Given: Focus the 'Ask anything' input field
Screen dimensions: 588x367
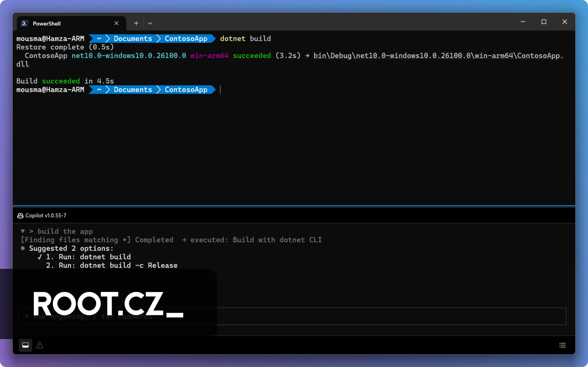Looking at the screenshot, I should click(292, 316).
